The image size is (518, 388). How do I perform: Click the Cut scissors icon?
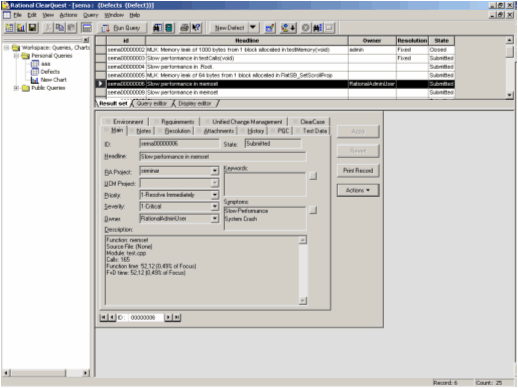click(48, 28)
